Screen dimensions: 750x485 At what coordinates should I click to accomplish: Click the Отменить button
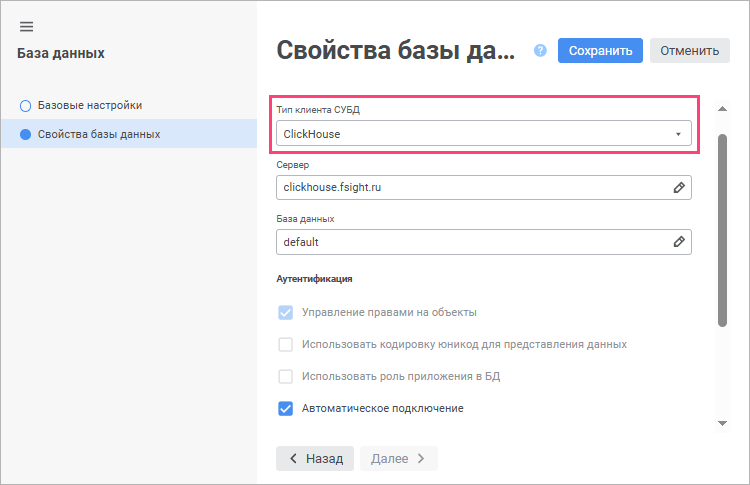(x=690, y=51)
